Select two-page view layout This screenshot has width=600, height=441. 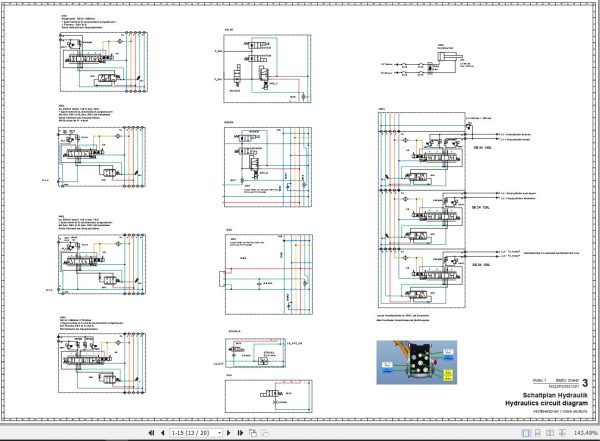pyautogui.click(x=550, y=433)
